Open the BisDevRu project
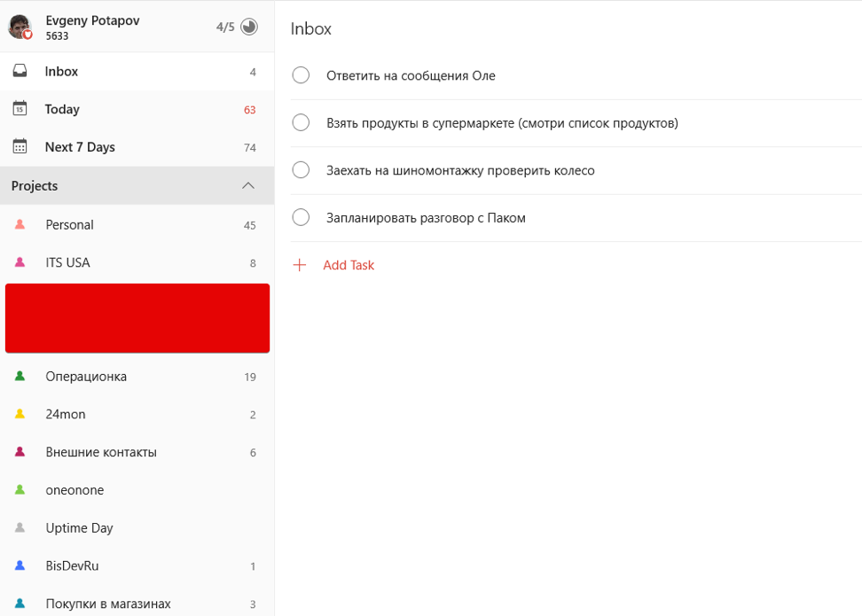The width and height of the screenshot is (862, 616). click(137, 566)
